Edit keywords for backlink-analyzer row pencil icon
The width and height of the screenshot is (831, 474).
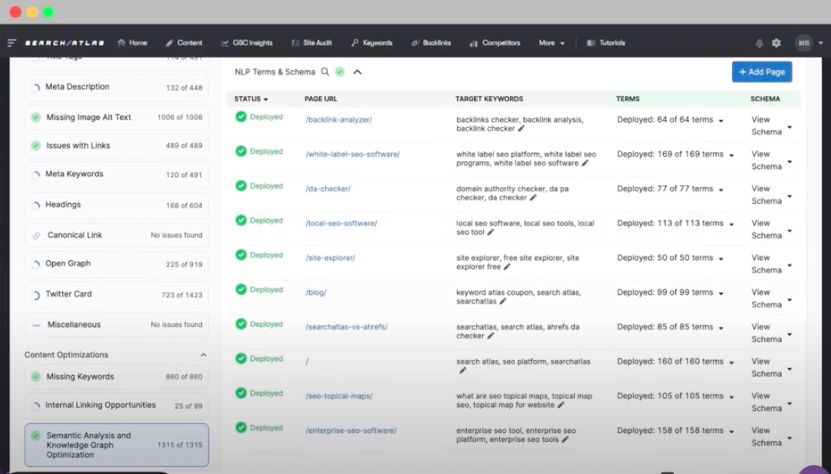pyautogui.click(x=521, y=129)
